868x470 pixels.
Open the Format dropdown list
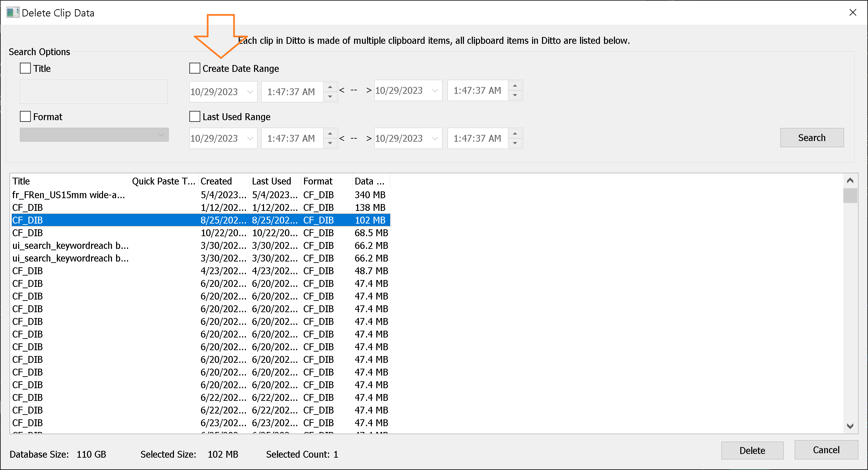[x=161, y=135]
